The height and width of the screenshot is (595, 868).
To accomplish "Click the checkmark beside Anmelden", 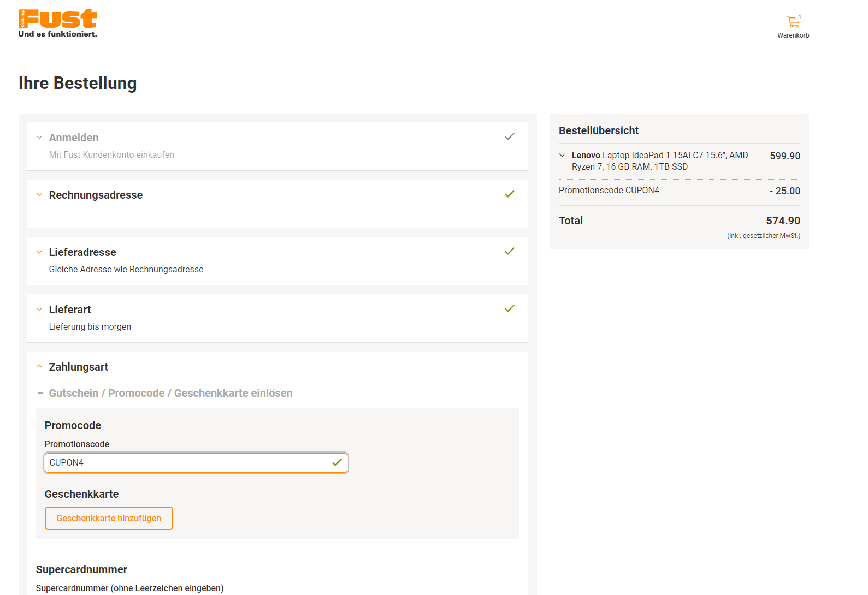I will 509,136.
